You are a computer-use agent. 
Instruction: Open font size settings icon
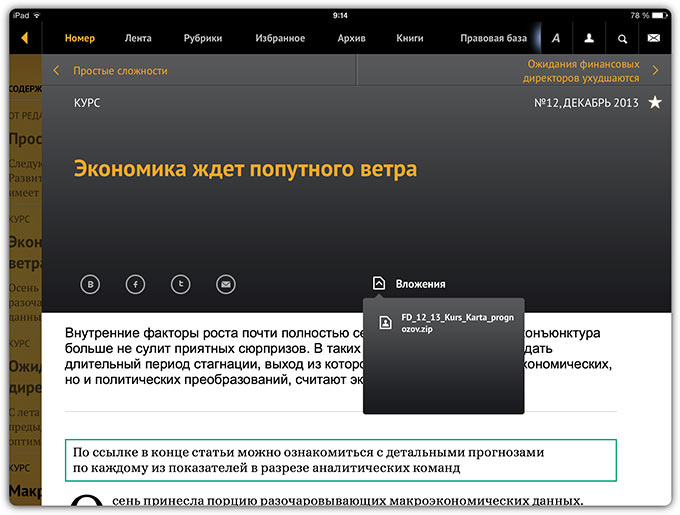tap(556, 39)
